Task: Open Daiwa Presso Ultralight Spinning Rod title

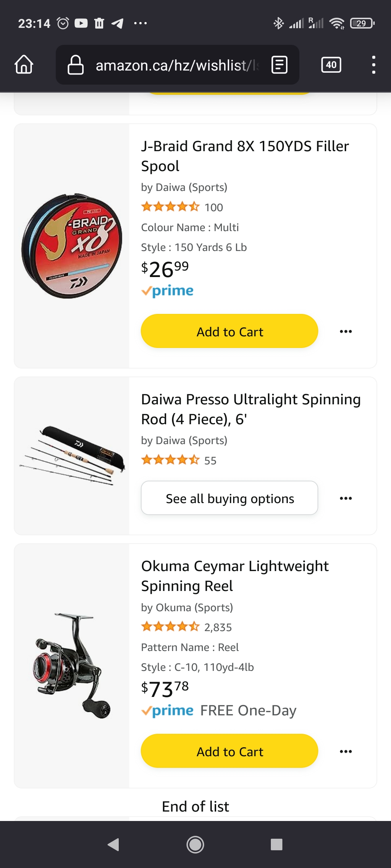Action: (251, 409)
